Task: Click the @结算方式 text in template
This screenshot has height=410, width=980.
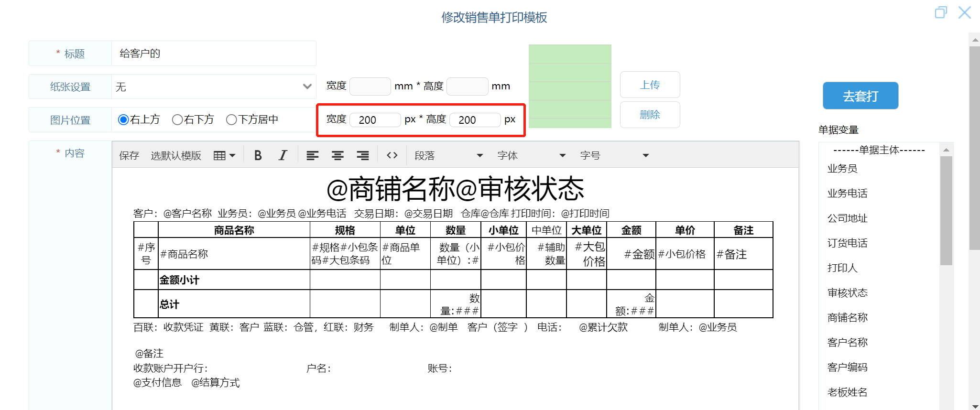Action: [215, 382]
